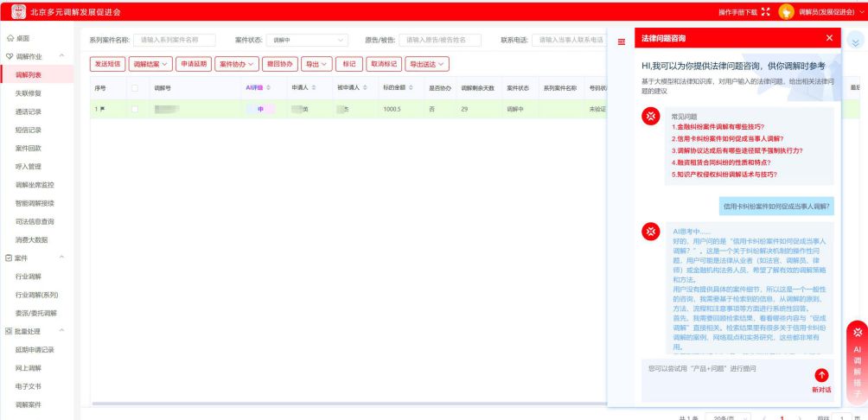Send the question with red arrow button
868x420 pixels.
click(x=822, y=374)
